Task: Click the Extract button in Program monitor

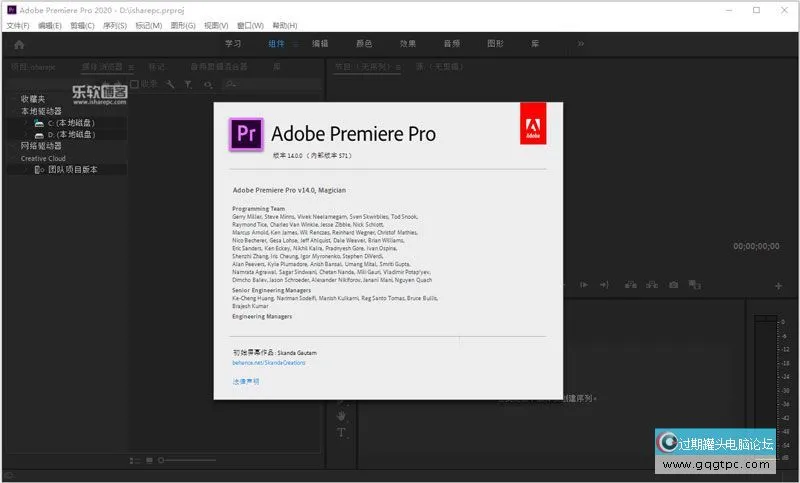Action: tap(652, 285)
